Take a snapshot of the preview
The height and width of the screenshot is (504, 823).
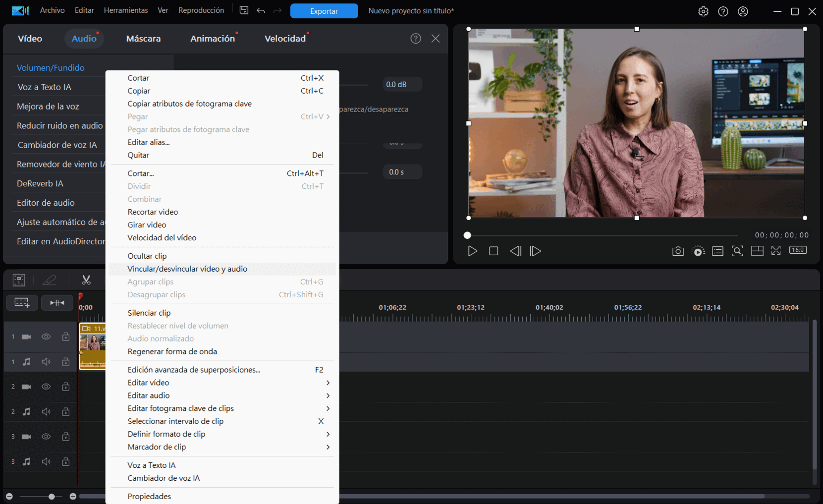tap(678, 251)
